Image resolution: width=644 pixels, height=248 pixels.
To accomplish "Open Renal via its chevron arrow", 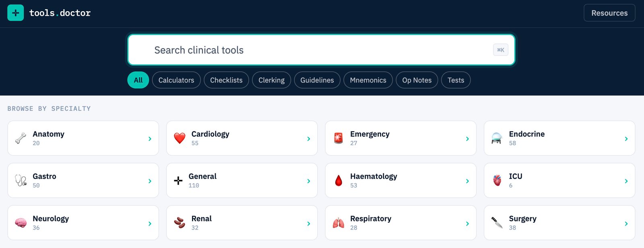I will point(309,223).
